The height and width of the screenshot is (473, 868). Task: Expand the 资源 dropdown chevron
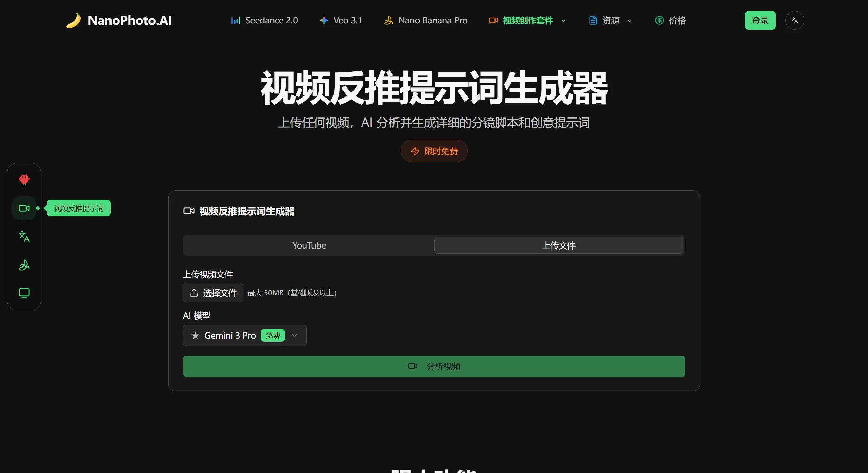(x=630, y=21)
